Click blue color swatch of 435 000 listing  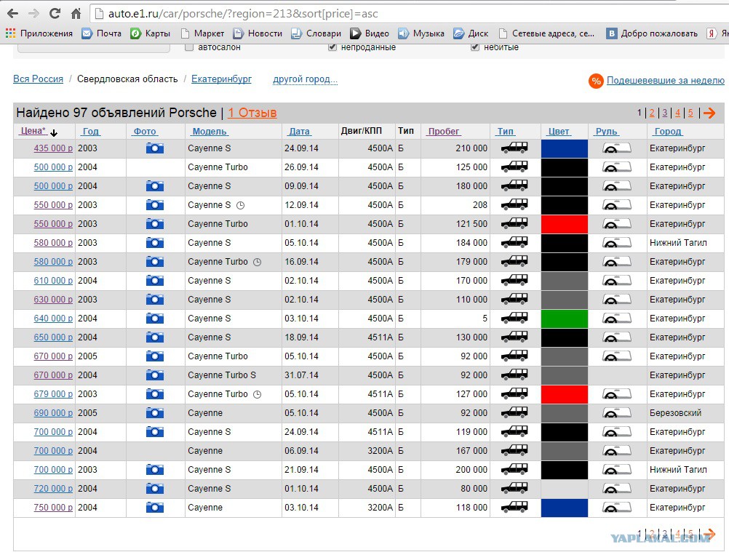click(x=565, y=148)
